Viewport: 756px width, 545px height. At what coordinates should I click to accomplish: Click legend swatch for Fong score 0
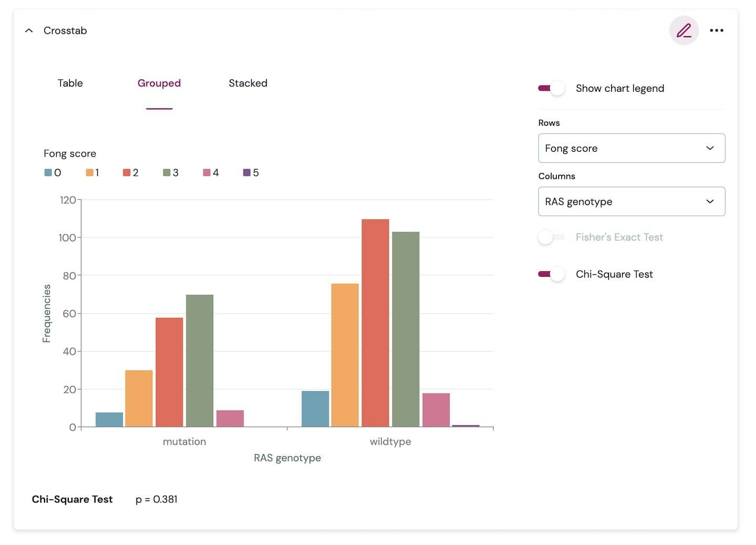pyautogui.click(x=48, y=173)
